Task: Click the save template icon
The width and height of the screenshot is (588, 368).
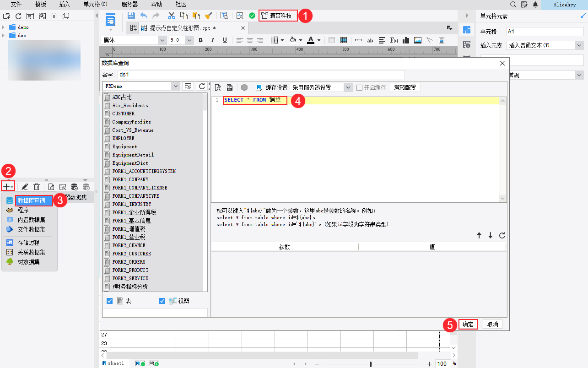Action: pyautogui.click(x=131, y=15)
